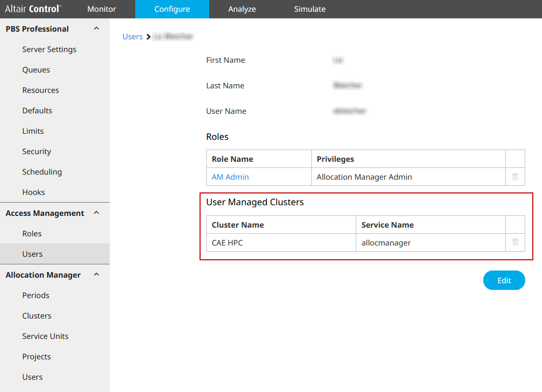
Task: Remove CAE HPC cluster using trash icon
Action: pyautogui.click(x=515, y=242)
